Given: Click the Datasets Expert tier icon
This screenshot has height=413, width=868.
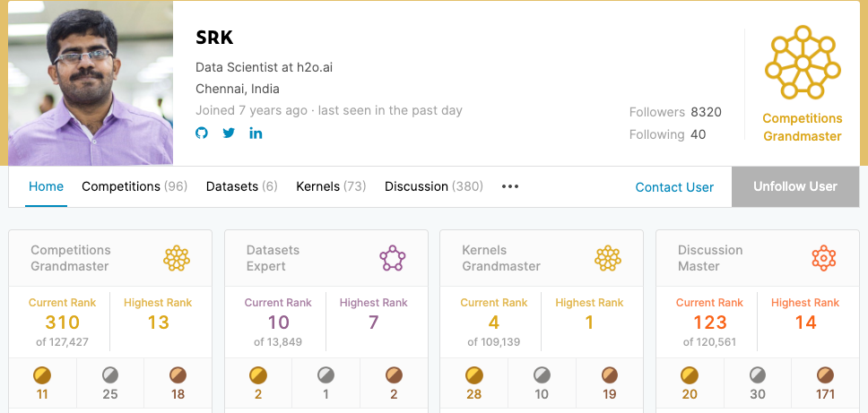Looking at the screenshot, I should (x=393, y=258).
